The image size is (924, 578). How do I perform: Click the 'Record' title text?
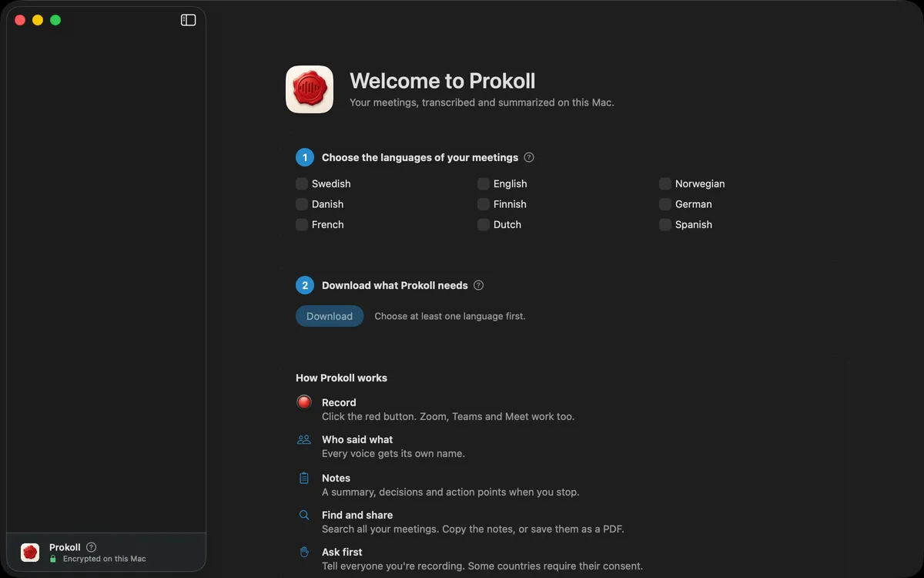[339, 402]
